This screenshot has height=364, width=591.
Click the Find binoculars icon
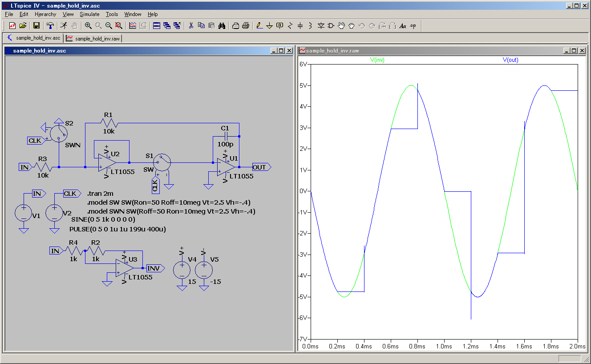[x=222, y=26]
